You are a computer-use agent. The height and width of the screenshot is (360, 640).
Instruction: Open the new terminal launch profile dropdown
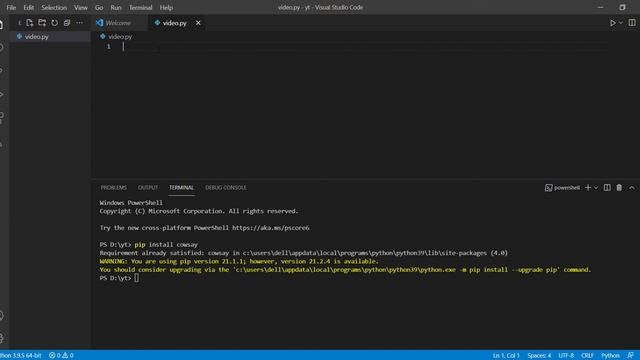click(x=596, y=188)
